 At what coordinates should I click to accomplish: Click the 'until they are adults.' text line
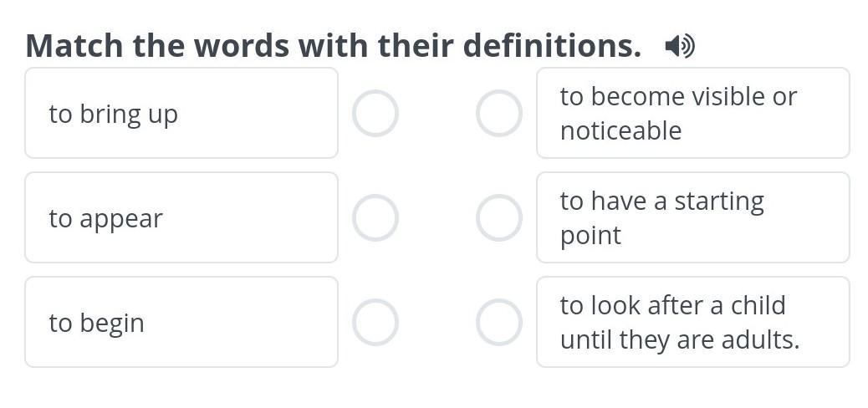coord(679,340)
